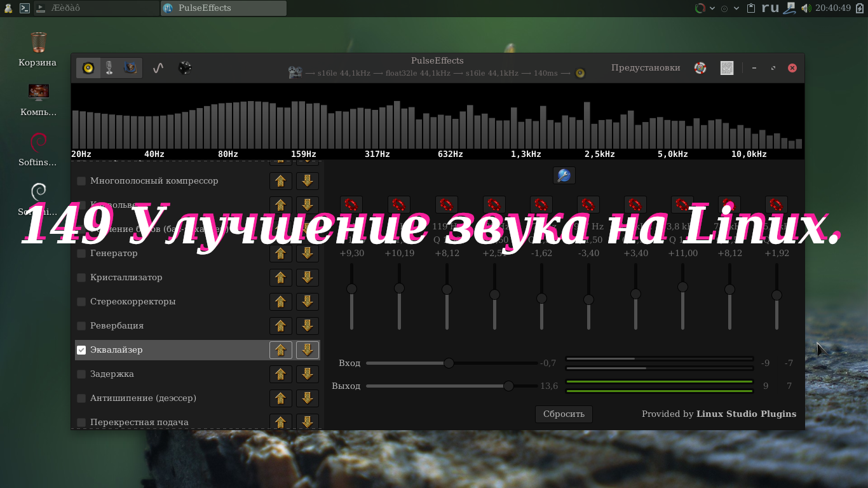
Task: Enable the Перекрестная подача checkbox
Action: tap(81, 423)
